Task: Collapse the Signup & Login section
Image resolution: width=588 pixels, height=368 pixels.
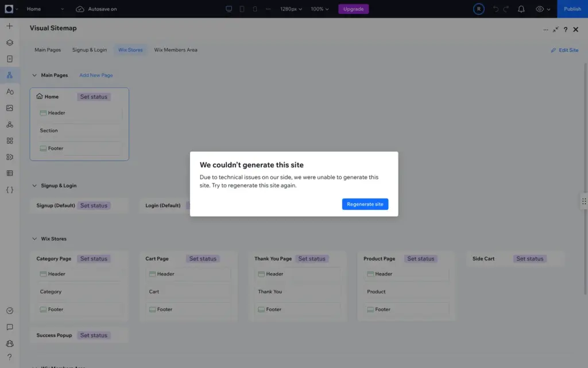Action: (34, 186)
